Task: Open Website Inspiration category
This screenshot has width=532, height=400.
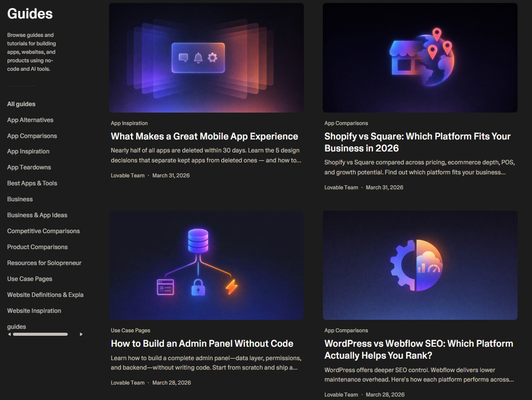Action: click(34, 311)
